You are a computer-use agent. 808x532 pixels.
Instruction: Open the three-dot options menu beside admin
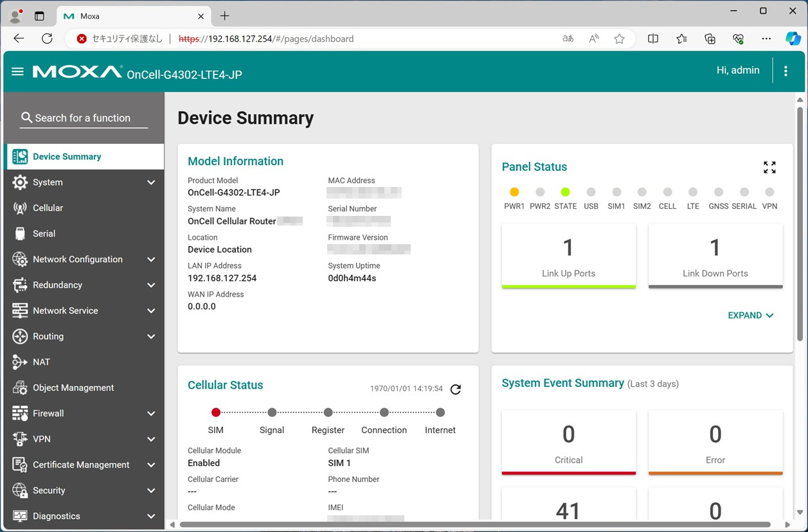point(786,71)
